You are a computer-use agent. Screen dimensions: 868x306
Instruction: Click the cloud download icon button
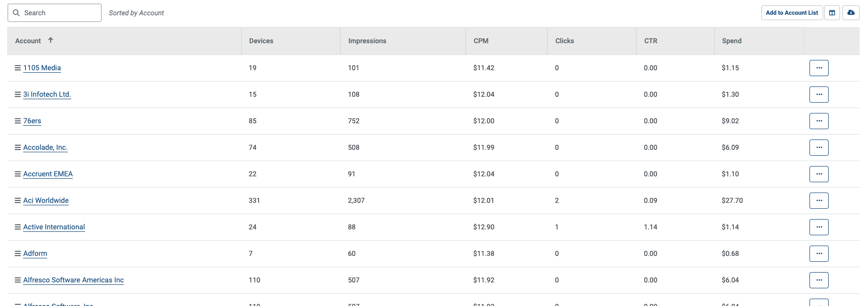pos(851,13)
